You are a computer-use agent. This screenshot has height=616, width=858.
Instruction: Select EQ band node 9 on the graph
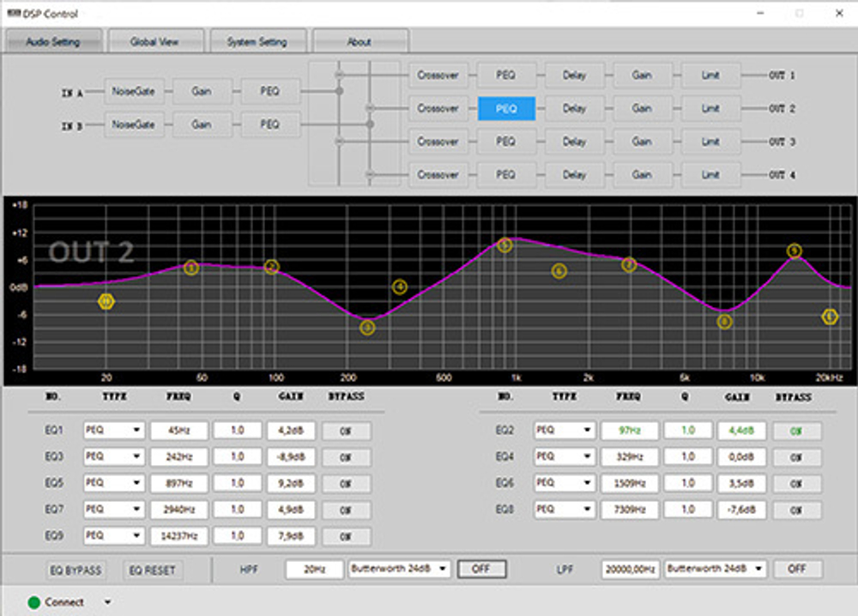(x=794, y=251)
